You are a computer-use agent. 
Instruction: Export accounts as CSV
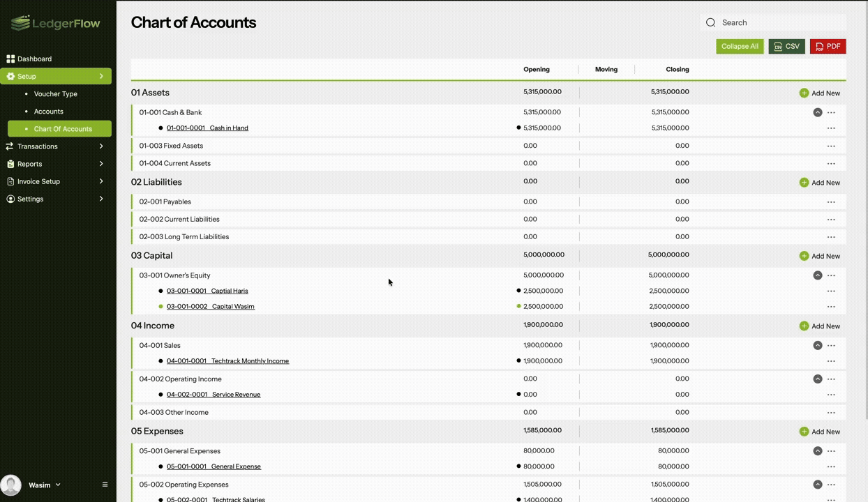click(786, 47)
